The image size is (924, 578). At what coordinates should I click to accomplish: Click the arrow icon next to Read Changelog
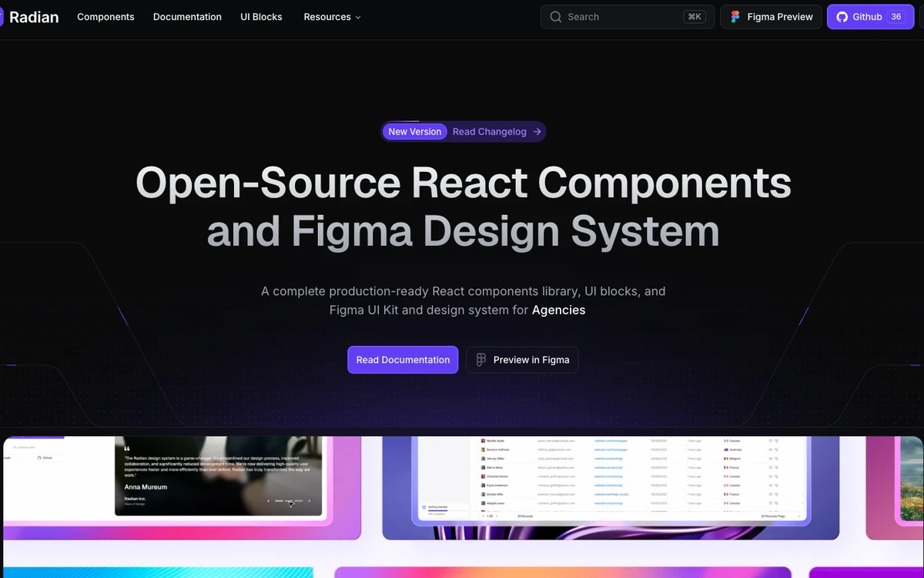(x=537, y=132)
